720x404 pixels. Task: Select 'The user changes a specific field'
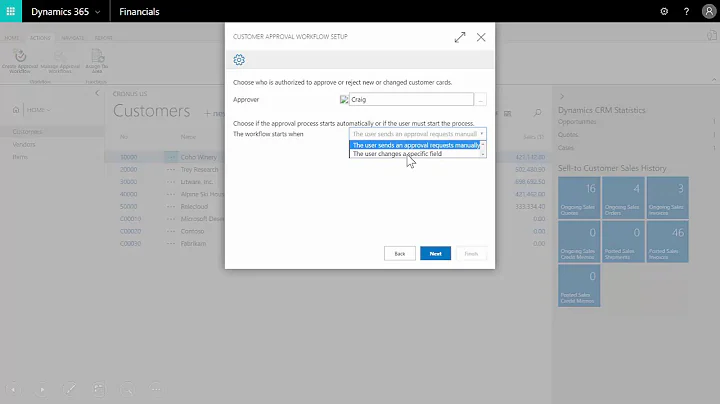(398, 154)
